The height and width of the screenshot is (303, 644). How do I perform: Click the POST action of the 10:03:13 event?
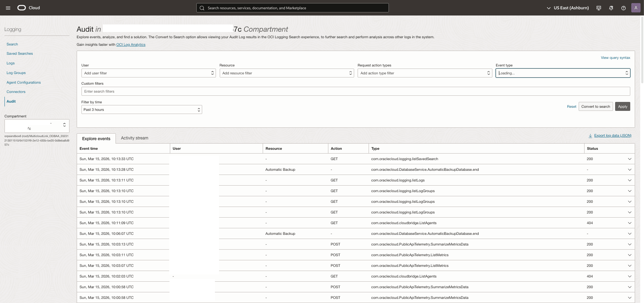click(336, 244)
